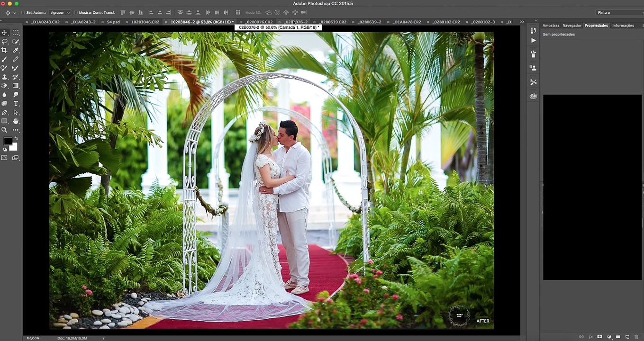This screenshot has width=644, height=341.
Task: Open the Creative Cloud Libraries panel icon
Action: [x=533, y=96]
